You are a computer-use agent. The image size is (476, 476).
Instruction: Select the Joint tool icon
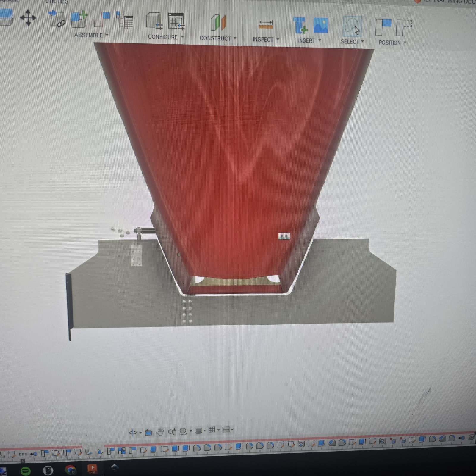click(x=102, y=20)
